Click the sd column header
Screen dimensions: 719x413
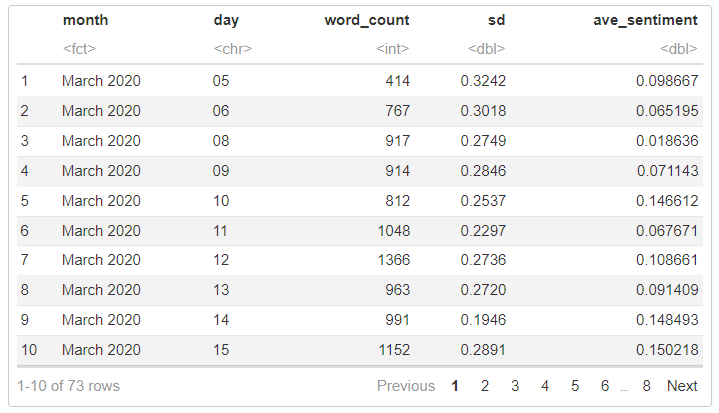(x=495, y=20)
